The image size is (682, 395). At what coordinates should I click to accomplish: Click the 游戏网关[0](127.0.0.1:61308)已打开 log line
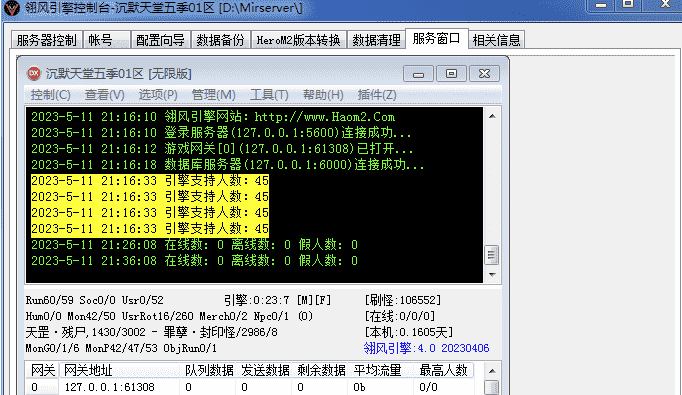tap(222, 149)
